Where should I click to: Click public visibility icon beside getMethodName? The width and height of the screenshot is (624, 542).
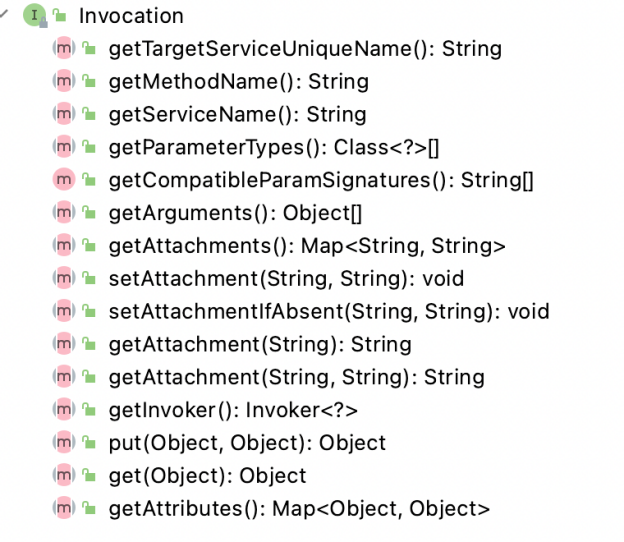[x=89, y=81]
